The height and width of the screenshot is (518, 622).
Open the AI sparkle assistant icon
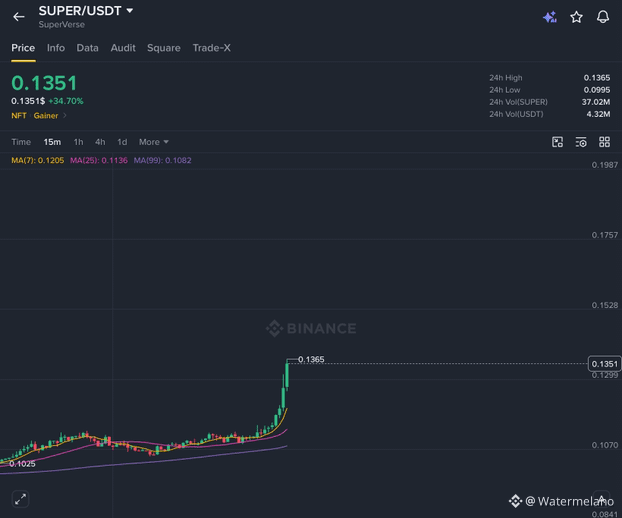[550, 17]
